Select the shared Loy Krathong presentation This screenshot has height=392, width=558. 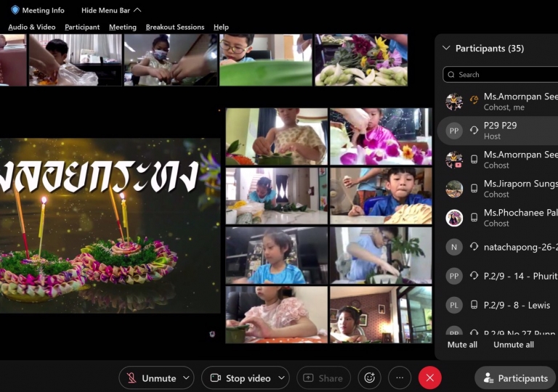coord(110,226)
